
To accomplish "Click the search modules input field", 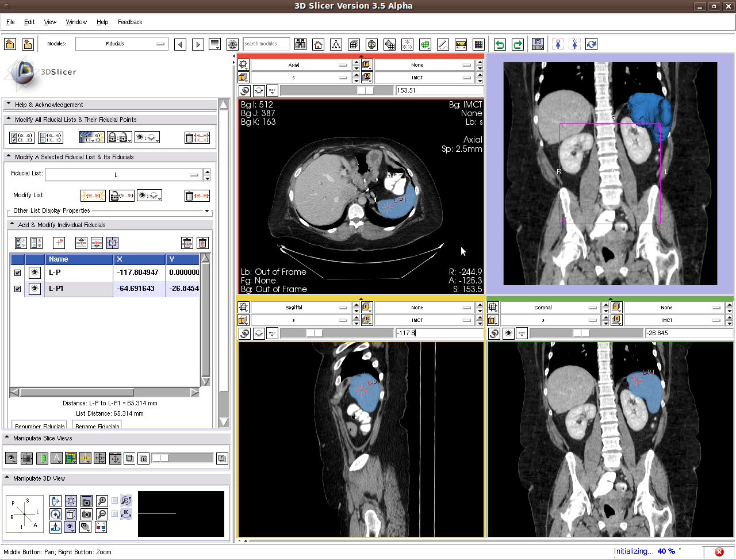I will coord(266,44).
